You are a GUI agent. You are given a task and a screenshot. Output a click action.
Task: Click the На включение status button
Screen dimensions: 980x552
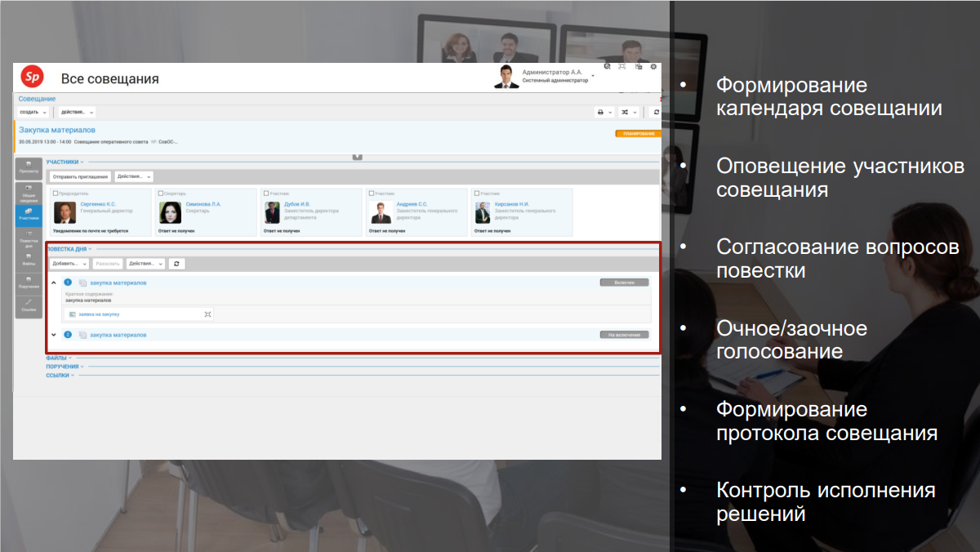click(624, 335)
